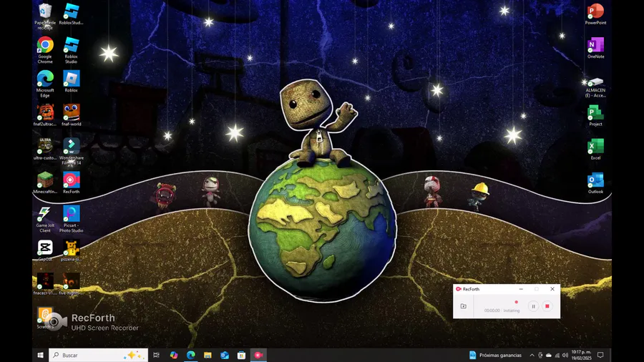Open the Roblox desktop icon

71,82
